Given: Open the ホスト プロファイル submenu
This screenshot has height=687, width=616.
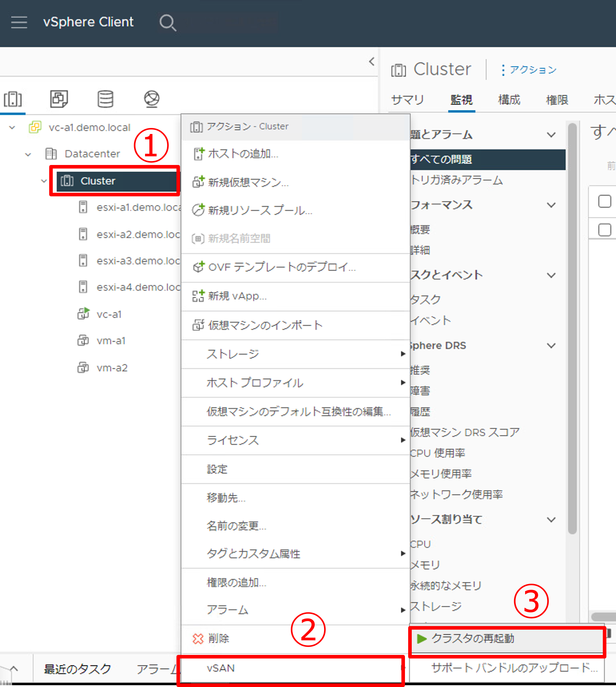Looking at the screenshot, I should (x=296, y=383).
